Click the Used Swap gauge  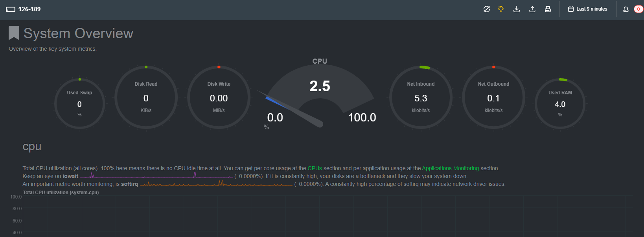pyautogui.click(x=79, y=104)
